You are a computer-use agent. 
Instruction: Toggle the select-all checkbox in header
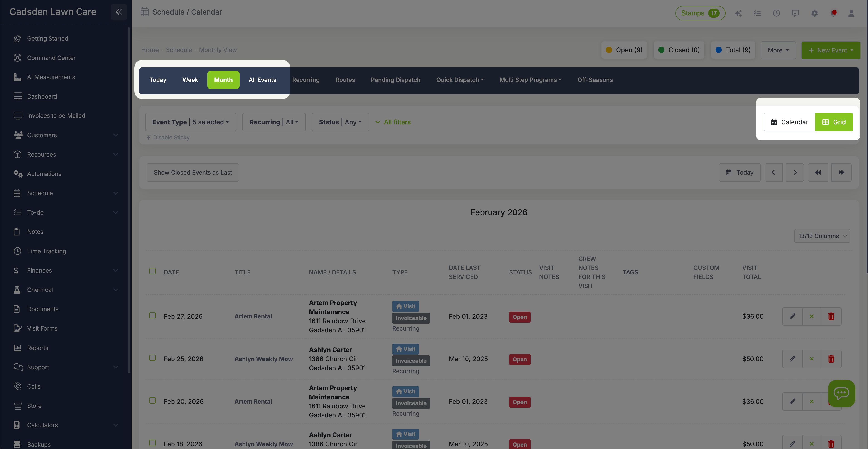pos(152,271)
